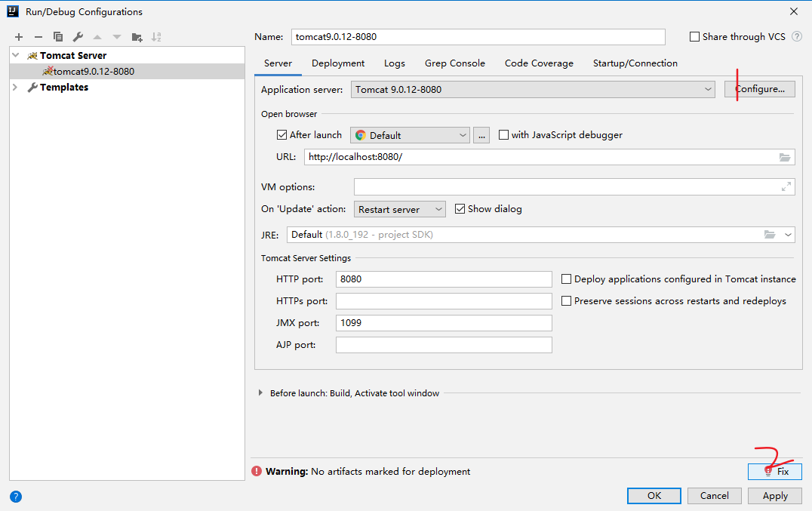The height and width of the screenshot is (511, 812).
Task: Switch to the Server tab
Action: click(278, 63)
